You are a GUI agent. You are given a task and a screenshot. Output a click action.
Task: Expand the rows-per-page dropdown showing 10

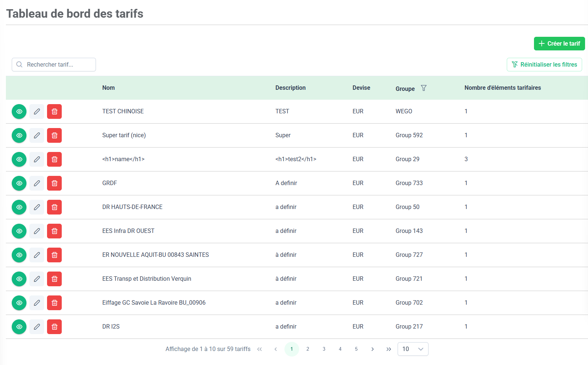coord(413,349)
